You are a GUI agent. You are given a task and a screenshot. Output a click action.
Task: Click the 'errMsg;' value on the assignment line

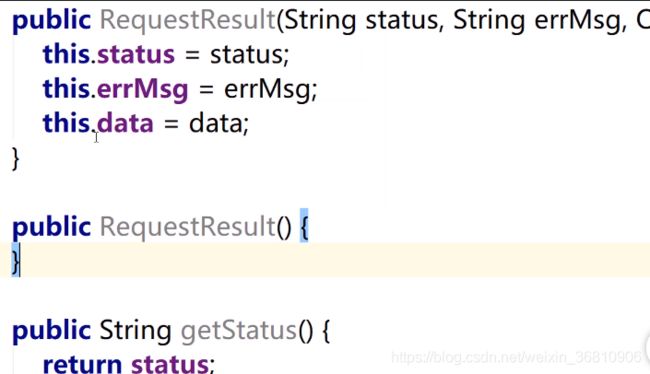271,90
